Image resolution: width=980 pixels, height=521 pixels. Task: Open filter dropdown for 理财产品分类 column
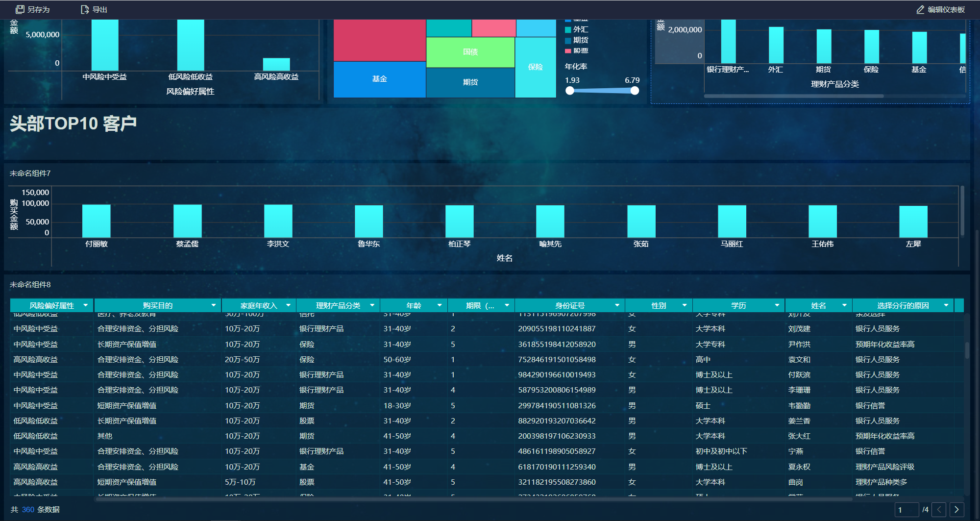pos(372,305)
